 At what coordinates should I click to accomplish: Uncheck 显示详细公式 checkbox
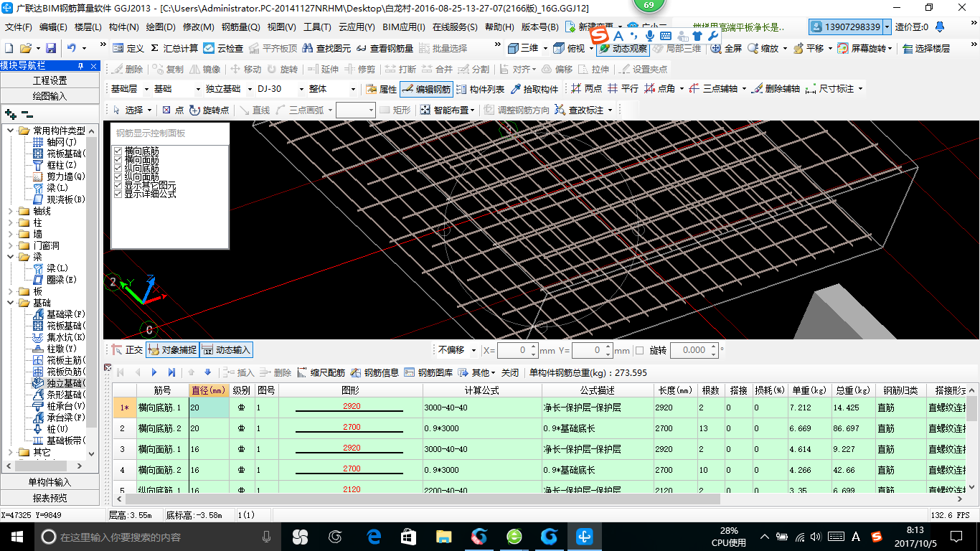tap(118, 194)
